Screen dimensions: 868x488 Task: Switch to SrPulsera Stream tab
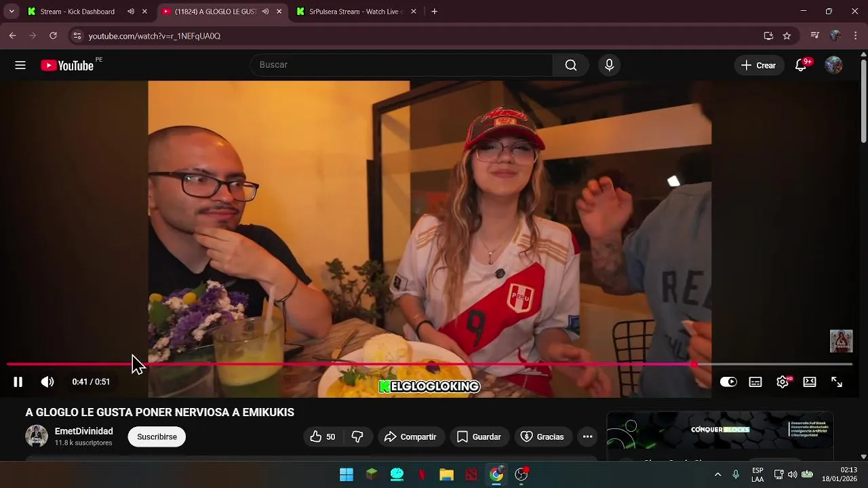(x=355, y=12)
